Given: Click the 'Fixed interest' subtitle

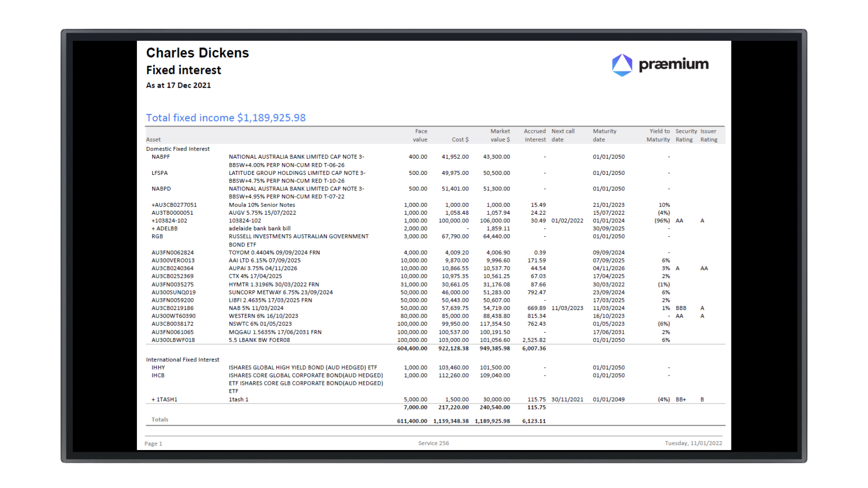Looking at the screenshot, I should coord(184,70).
